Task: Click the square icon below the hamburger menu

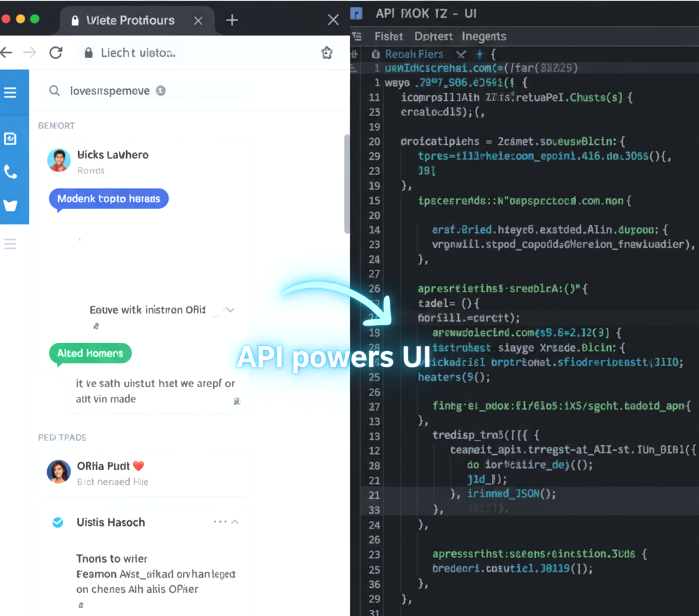Action: [10, 139]
